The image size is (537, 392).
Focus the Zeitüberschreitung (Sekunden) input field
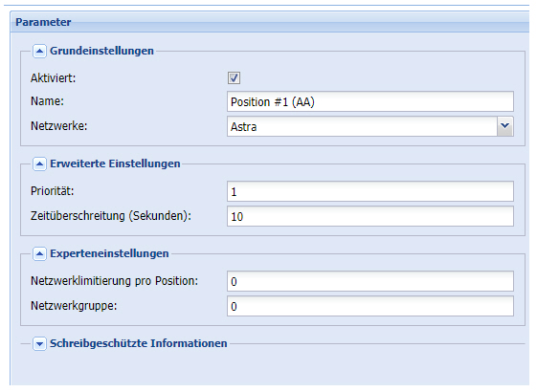(x=370, y=216)
